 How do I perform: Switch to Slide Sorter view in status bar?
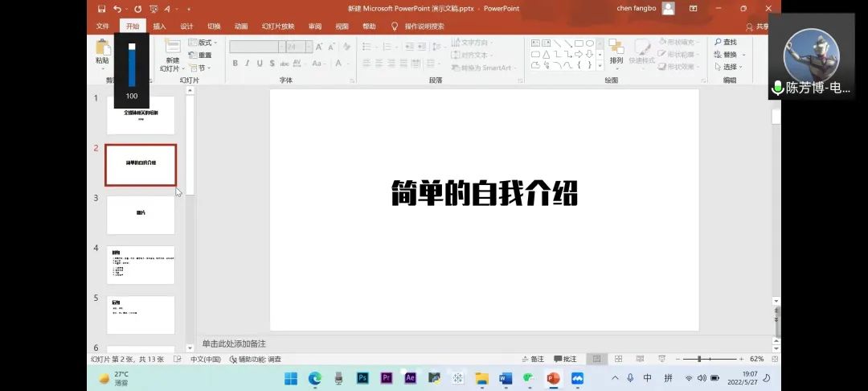[618, 359]
